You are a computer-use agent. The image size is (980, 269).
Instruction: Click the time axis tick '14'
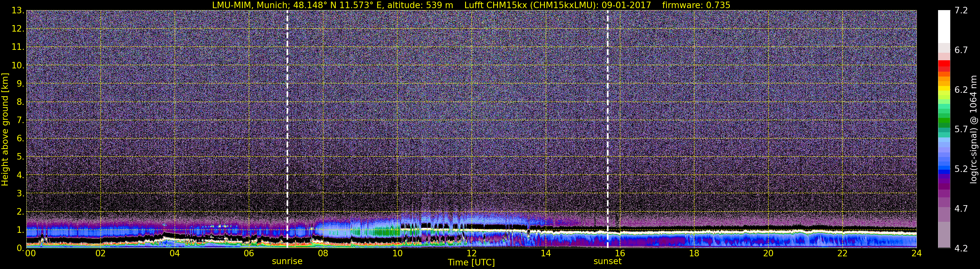coord(545,253)
